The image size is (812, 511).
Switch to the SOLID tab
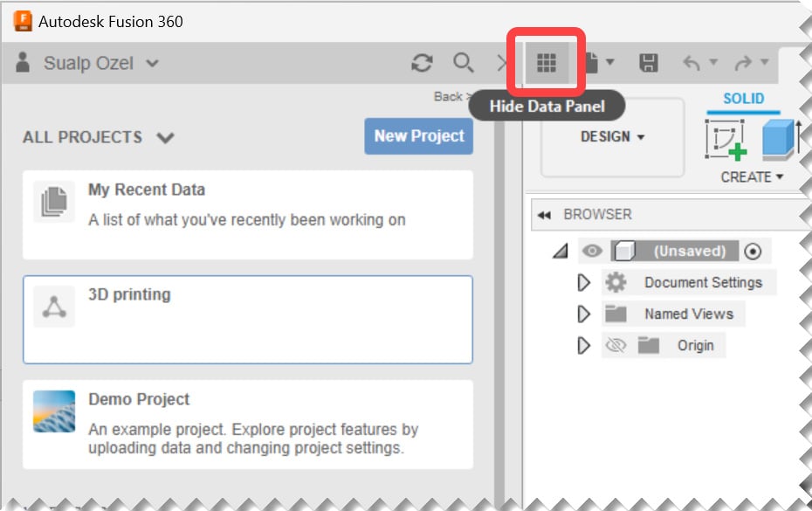744,99
